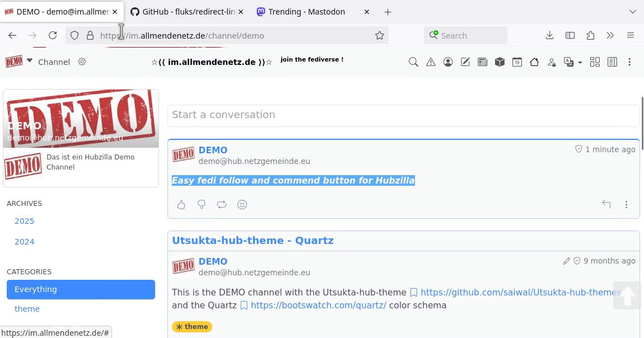Open the Utsukta-hub-themes GitHub link

(520, 292)
